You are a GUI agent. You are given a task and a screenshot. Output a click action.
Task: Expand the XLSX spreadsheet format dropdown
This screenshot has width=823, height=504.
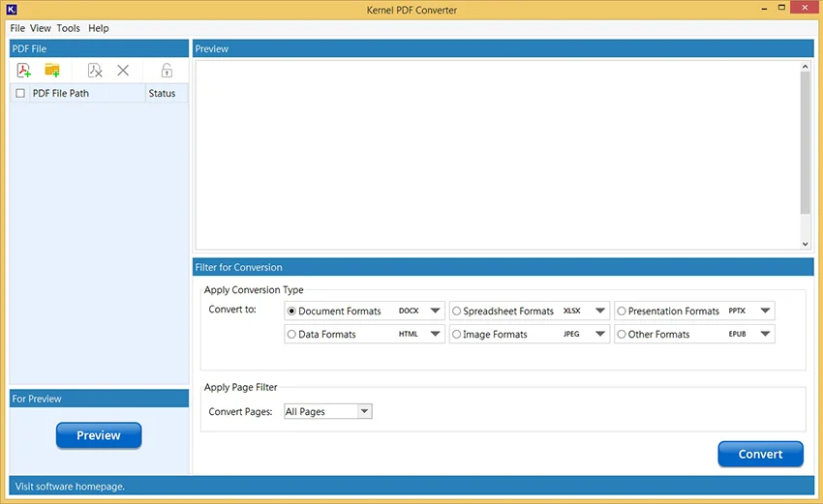[600, 311]
